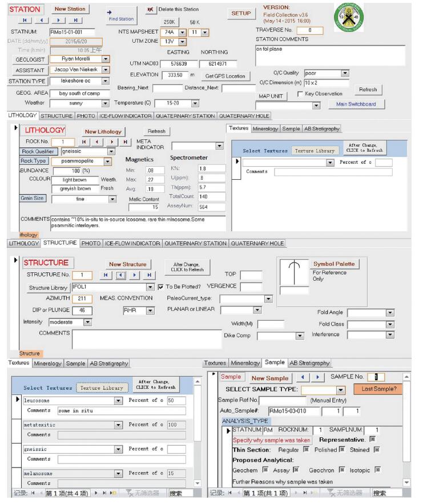The image size is (423, 504).
Task: Check the Polished thin section checkbox
Action: [x=342, y=449]
